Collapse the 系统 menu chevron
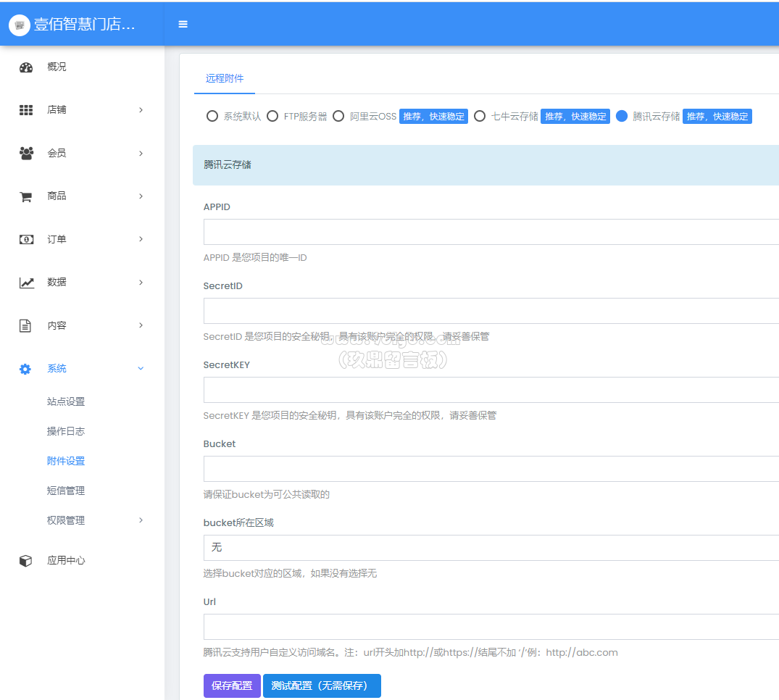 click(141, 368)
